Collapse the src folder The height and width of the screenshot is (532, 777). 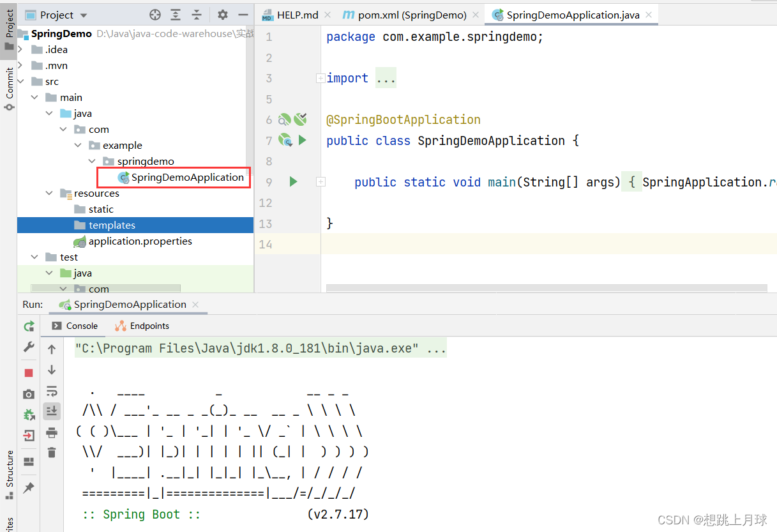[20, 81]
